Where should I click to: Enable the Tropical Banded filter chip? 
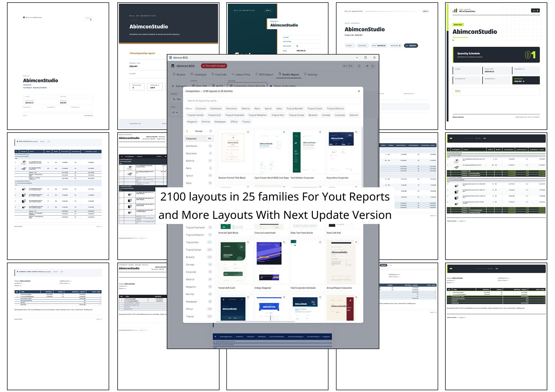click(294, 108)
